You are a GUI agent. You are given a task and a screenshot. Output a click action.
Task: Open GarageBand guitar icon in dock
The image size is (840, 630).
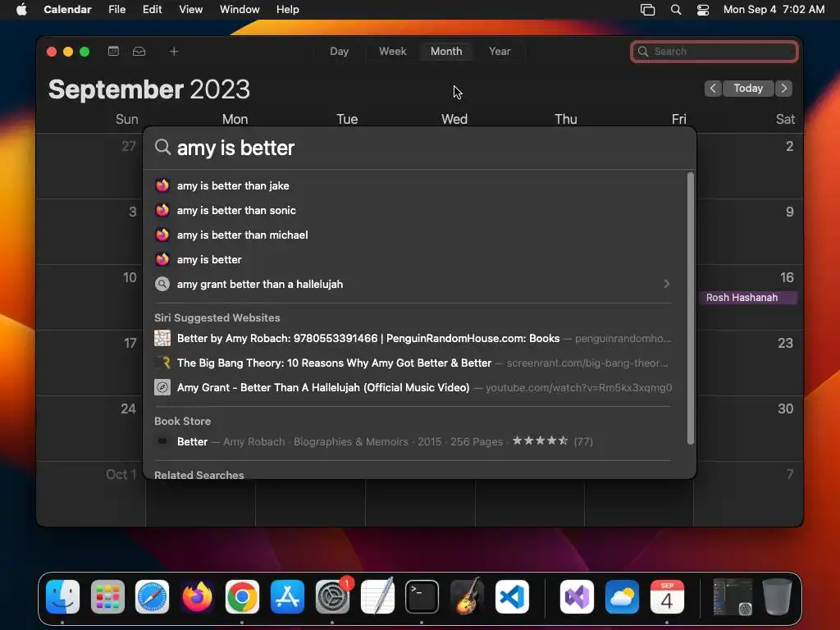pos(467,596)
